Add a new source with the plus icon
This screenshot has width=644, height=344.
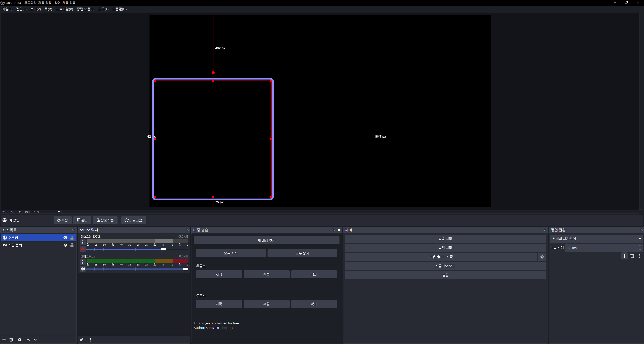click(x=4, y=340)
